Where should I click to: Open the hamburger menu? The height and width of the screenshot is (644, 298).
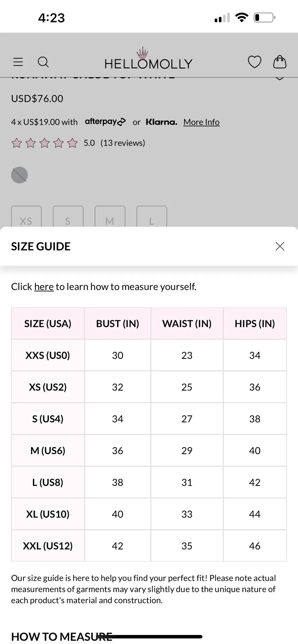click(x=18, y=62)
